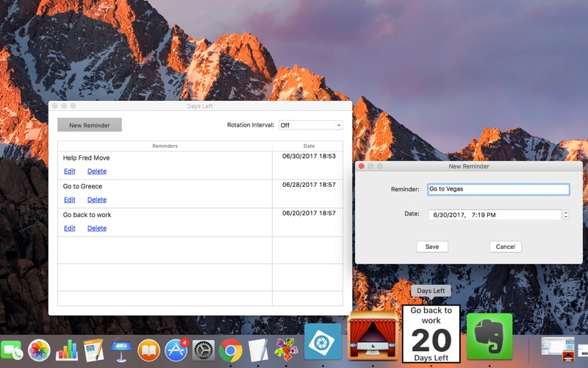The image size is (588, 368).
Task: Click the Date field in New Reminder
Action: (495, 215)
